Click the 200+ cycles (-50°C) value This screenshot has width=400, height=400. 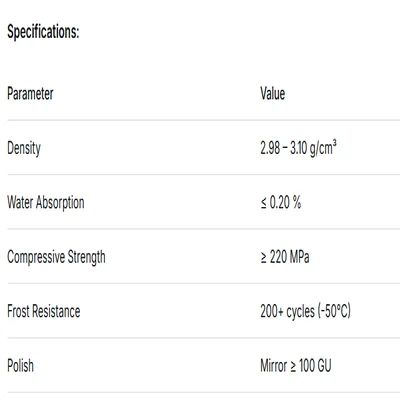305,311
